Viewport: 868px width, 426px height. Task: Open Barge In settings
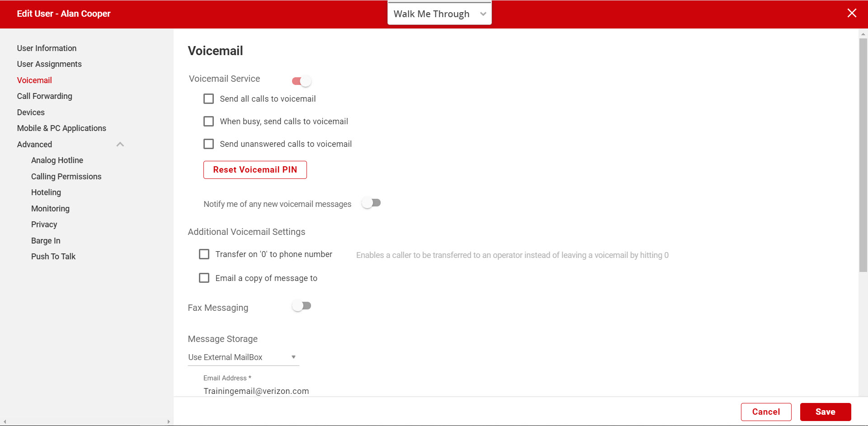click(46, 241)
